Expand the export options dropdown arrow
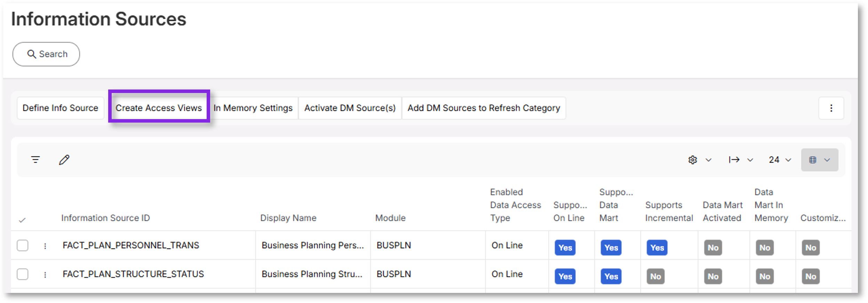Screen dimensions: 868x303 [750, 160]
